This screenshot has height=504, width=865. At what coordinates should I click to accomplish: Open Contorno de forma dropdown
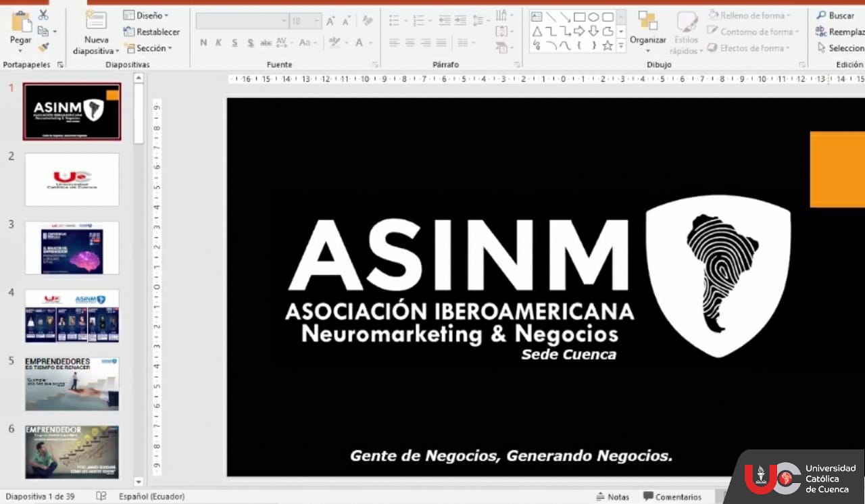(x=753, y=31)
